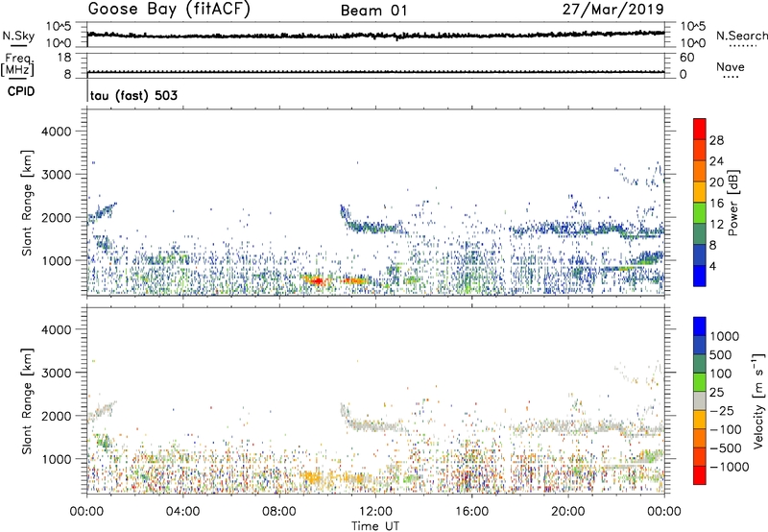Click the "18" frequency axis tick
This screenshot has width=768, height=532.
point(64,58)
